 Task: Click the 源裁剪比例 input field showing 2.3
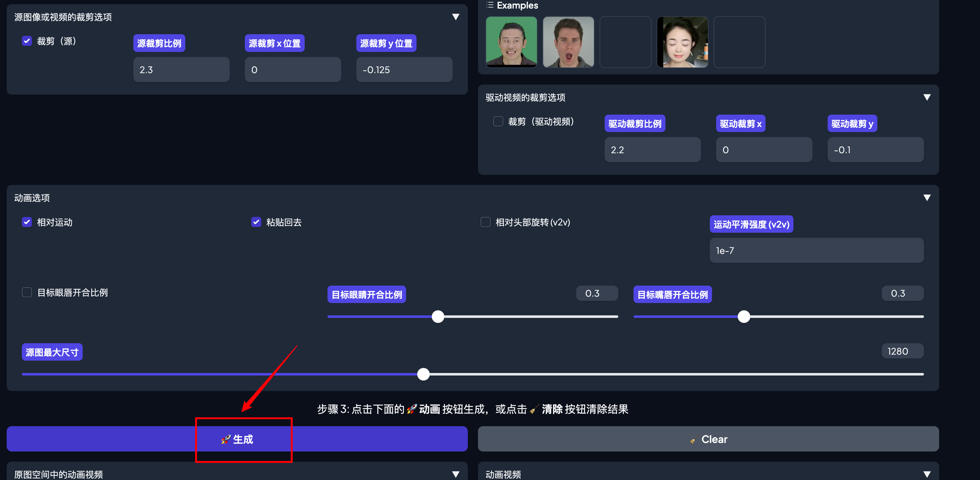pos(181,70)
